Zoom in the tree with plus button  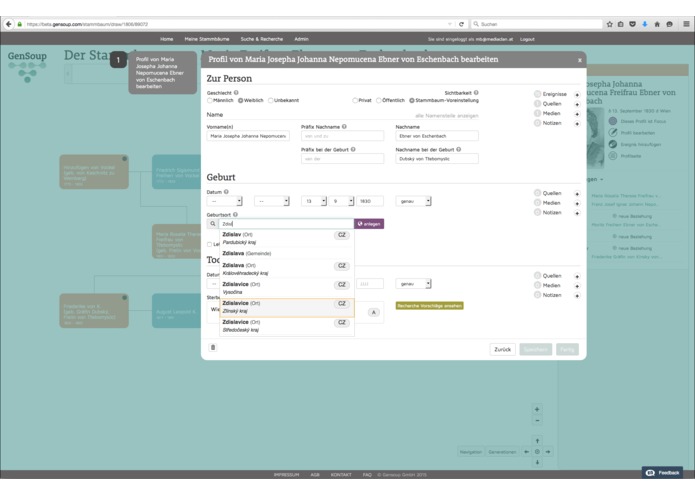click(537, 409)
